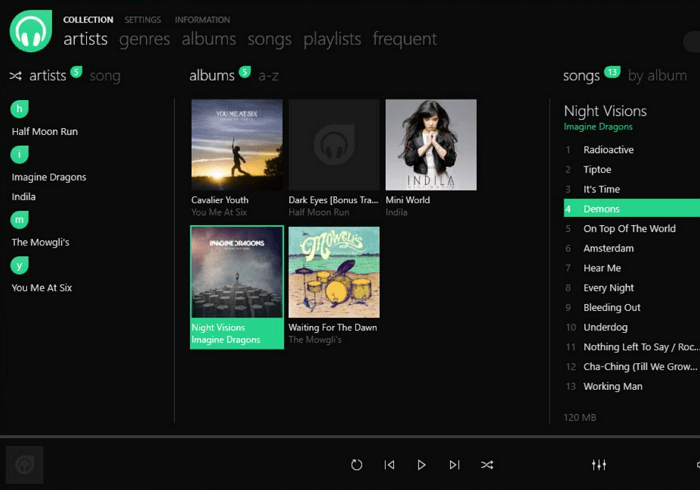Click the now-playing artwork thumbnail

coord(24,465)
